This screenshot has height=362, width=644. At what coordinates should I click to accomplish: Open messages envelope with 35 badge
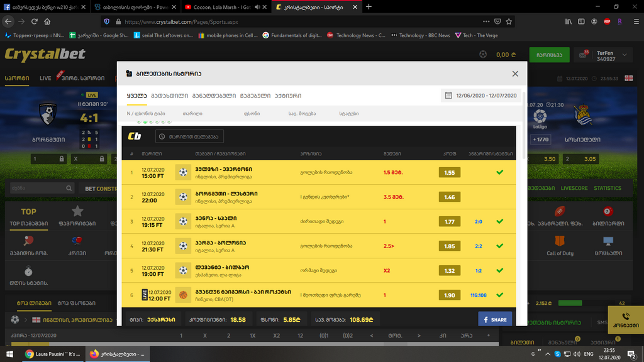pos(583,55)
